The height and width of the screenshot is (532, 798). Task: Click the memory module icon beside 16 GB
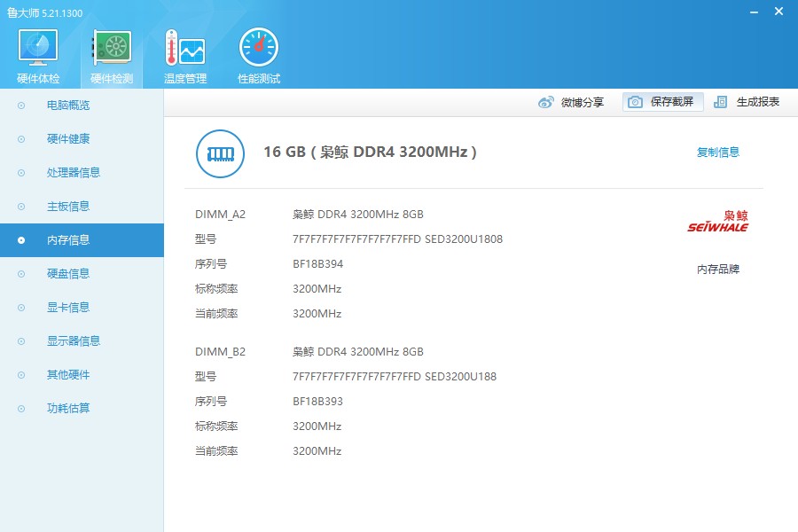click(x=220, y=153)
